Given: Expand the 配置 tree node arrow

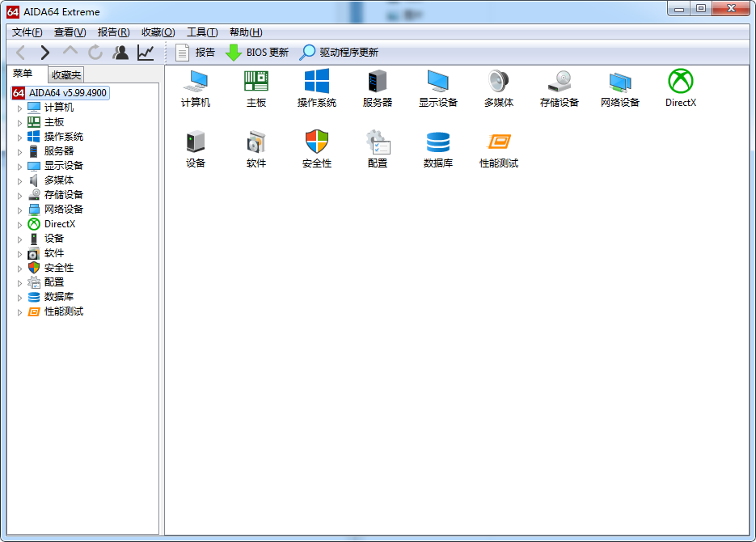Looking at the screenshot, I should coord(19,283).
